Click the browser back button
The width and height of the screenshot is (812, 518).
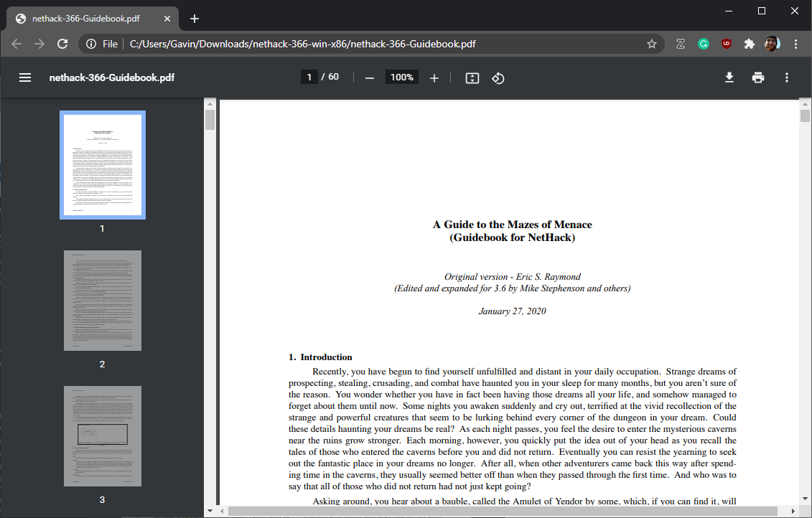16,44
